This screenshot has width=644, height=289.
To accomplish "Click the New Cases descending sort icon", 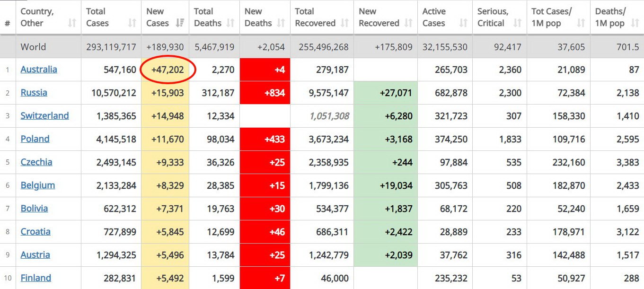I will (180, 23).
